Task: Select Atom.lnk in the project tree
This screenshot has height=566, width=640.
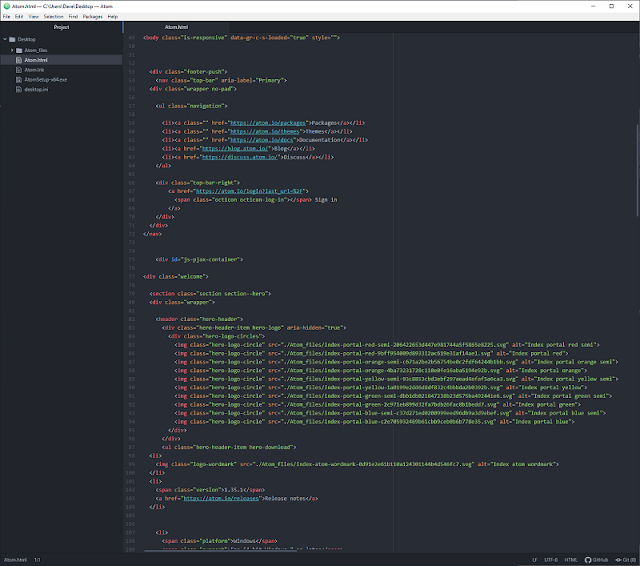Action: click(34, 70)
